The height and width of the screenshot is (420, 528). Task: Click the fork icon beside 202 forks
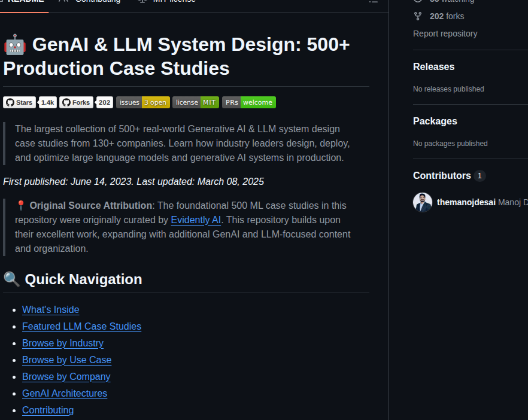point(418,16)
